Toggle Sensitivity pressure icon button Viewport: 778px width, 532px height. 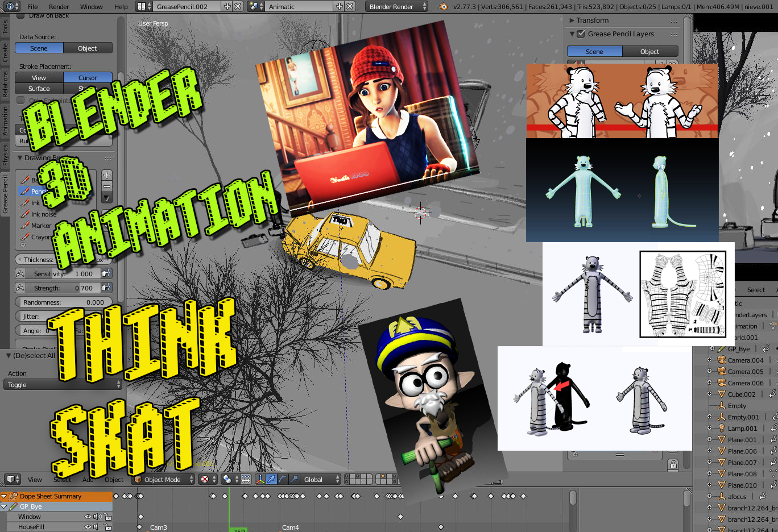tap(106, 273)
